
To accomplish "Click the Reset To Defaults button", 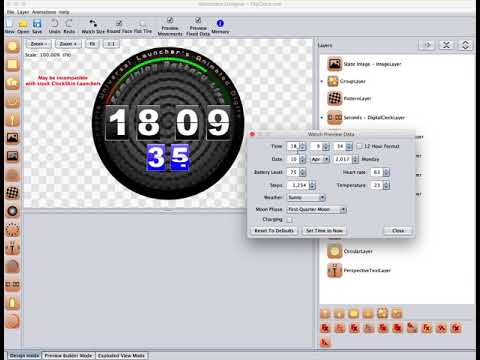I will (x=274, y=231).
